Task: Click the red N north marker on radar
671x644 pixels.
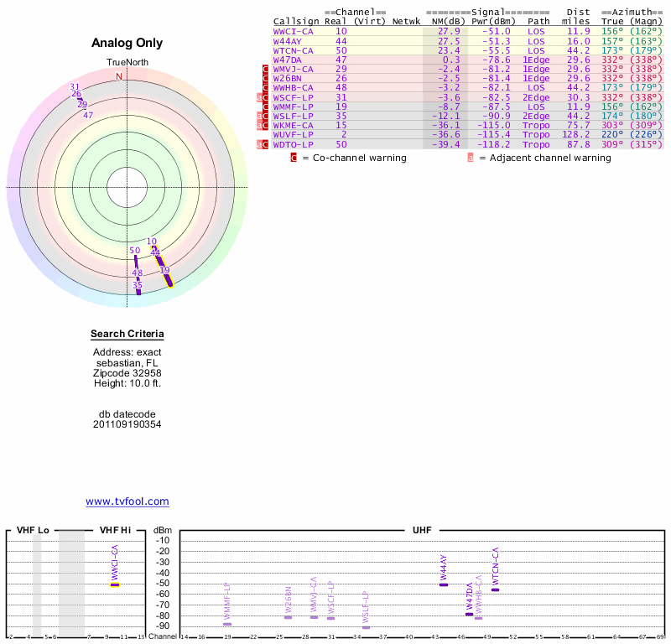Action: (119, 76)
